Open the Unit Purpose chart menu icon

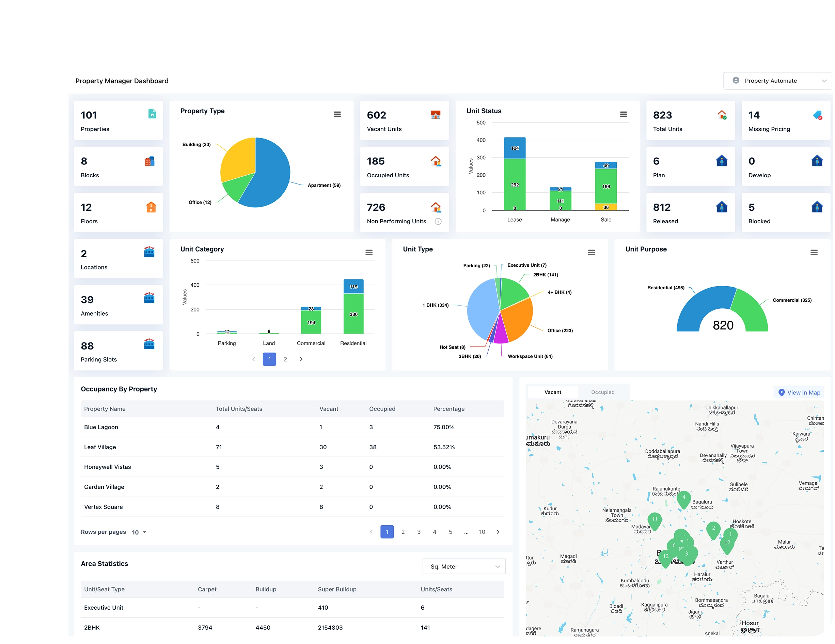[x=814, y=252]
